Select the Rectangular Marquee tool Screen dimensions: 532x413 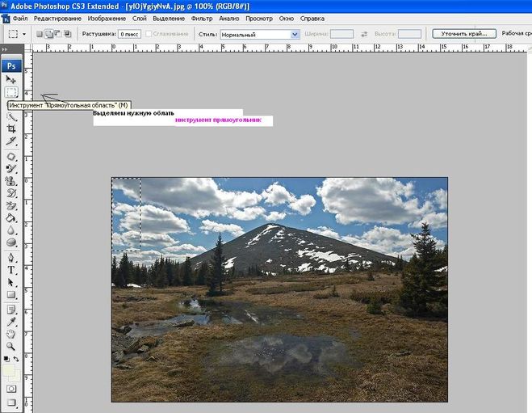(x=10, y=92)
